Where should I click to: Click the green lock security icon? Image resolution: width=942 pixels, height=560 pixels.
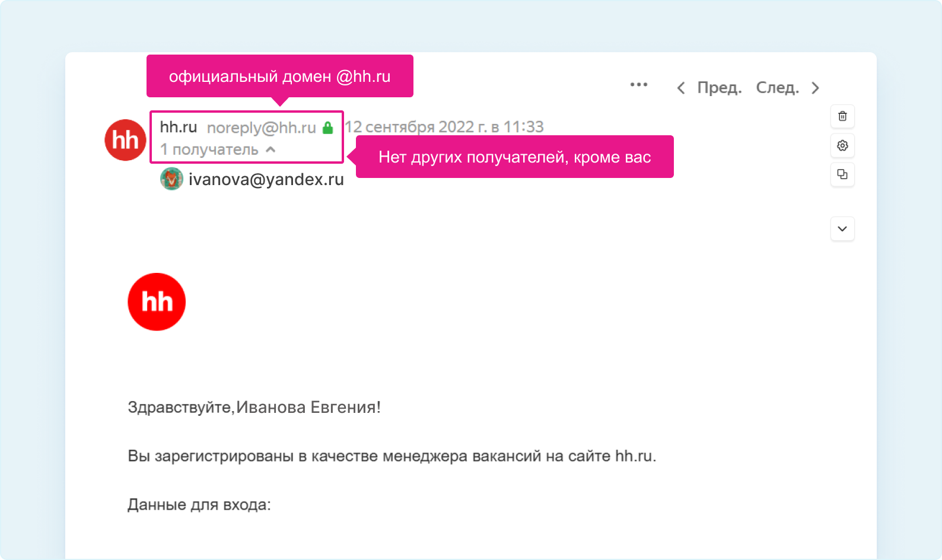click(327, 128)
